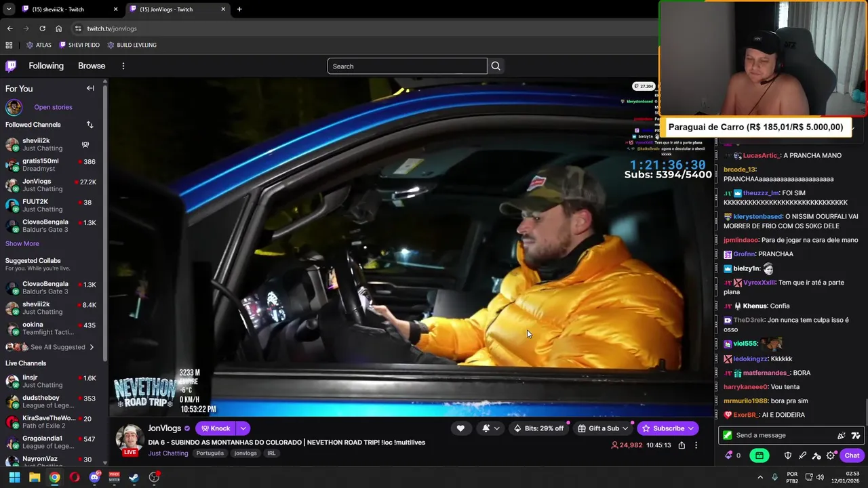Open the browser apps grid icon
Image resolution: width=868 pixels, height=488 pixels.
pyautogui.click(x=9, y=45)
